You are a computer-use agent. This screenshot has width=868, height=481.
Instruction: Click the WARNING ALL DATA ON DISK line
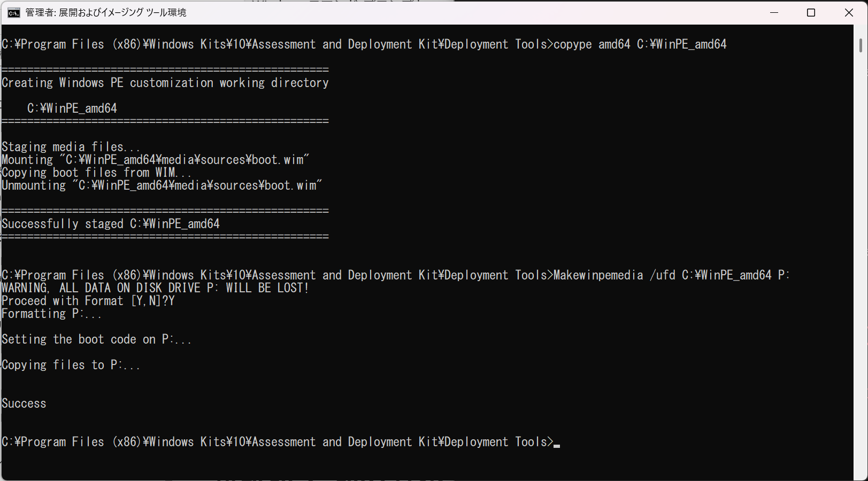155,288
